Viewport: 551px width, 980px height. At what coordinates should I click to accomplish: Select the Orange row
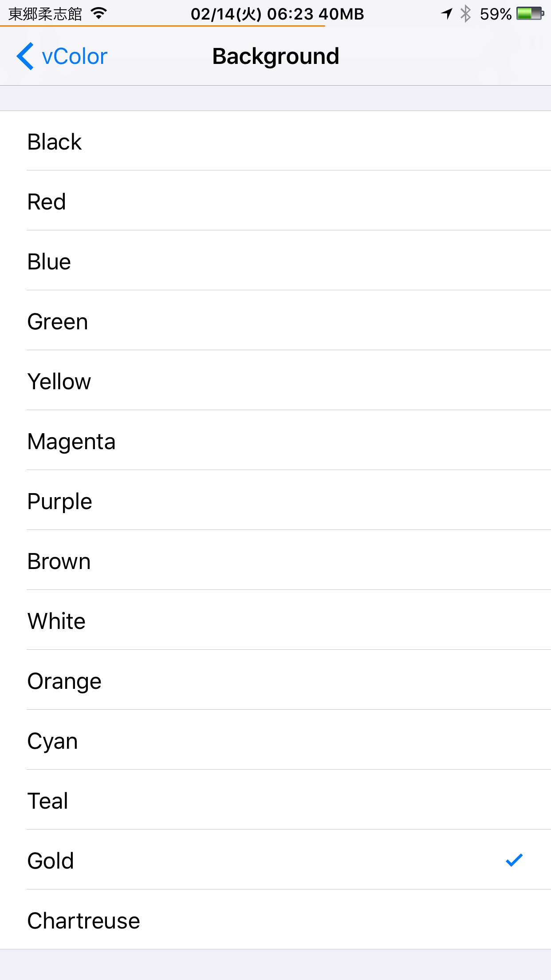coord(275,680)
